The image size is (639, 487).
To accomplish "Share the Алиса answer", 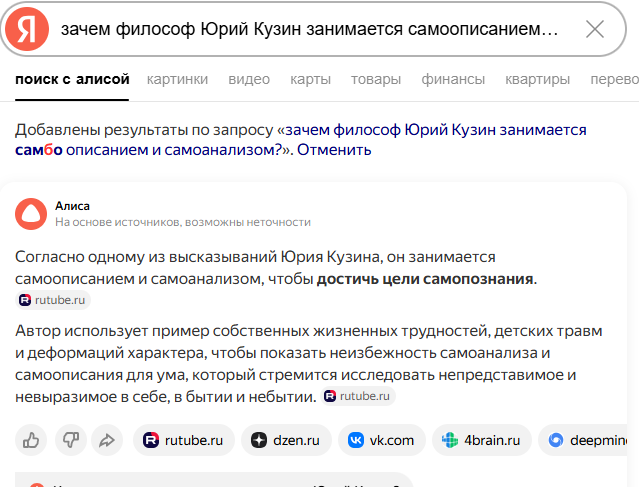I will pos(107,440).
